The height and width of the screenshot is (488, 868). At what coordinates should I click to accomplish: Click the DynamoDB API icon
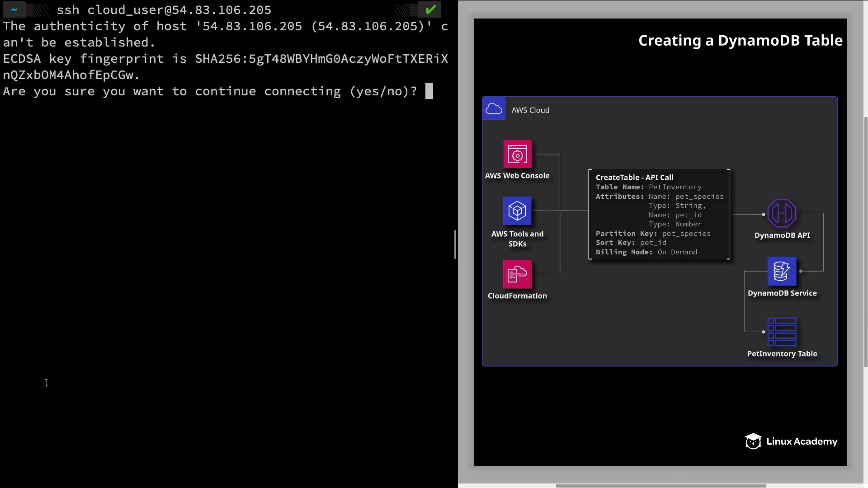coord(782,213)
